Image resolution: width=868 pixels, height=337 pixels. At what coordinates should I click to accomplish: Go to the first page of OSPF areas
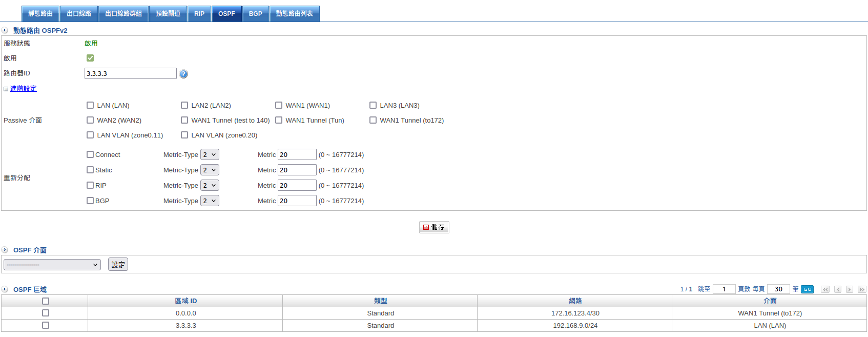pos(825,289)
